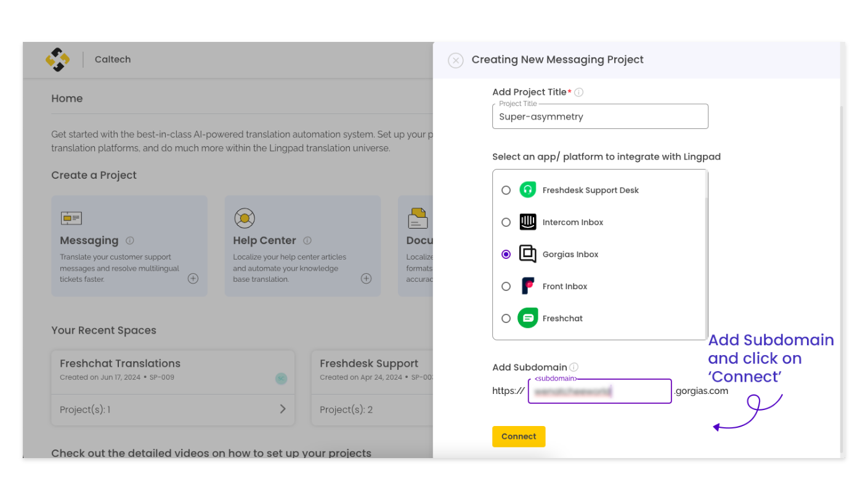The width and height of the screenshot is (868, 500).
Task: Click the Freshchat platform label
Action: [x=562, y=319]
